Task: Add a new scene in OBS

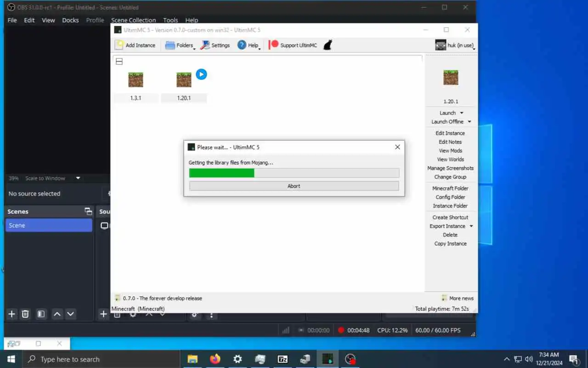Action: tap(12, 314)
